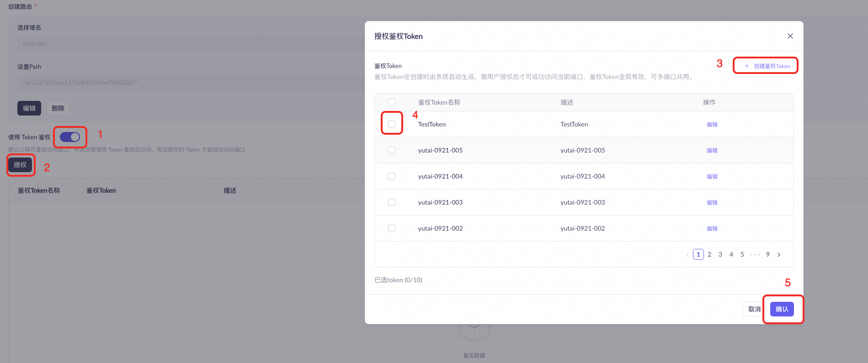This screenshot has height=363, width=868.
Task: Go to next page with right chevron
Action: (x=779, y=255)
